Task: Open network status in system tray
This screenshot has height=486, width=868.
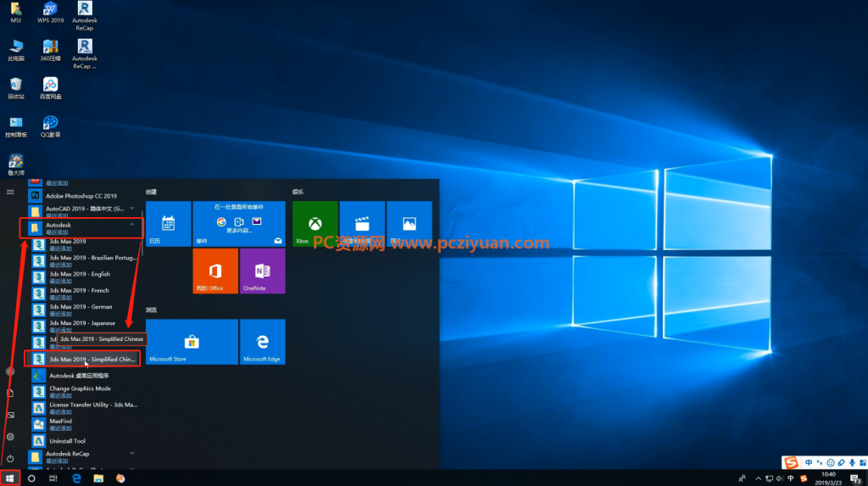Action: [x=769, y=478]
